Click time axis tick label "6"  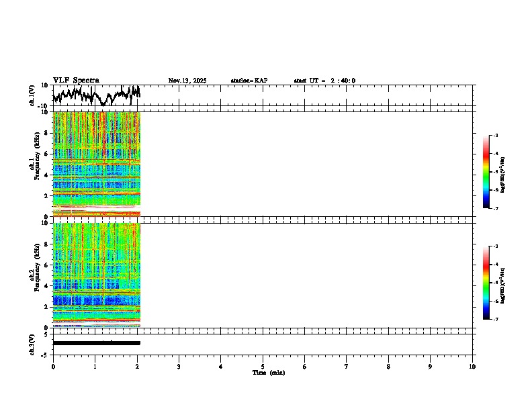pos(305,367)
